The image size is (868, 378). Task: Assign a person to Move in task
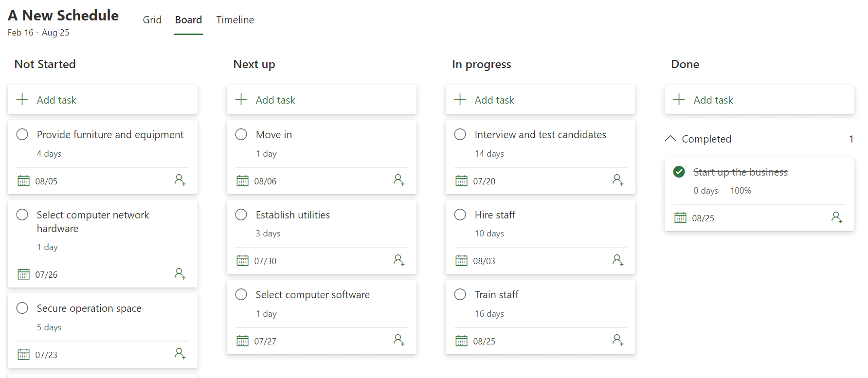(x=399, y=180)
